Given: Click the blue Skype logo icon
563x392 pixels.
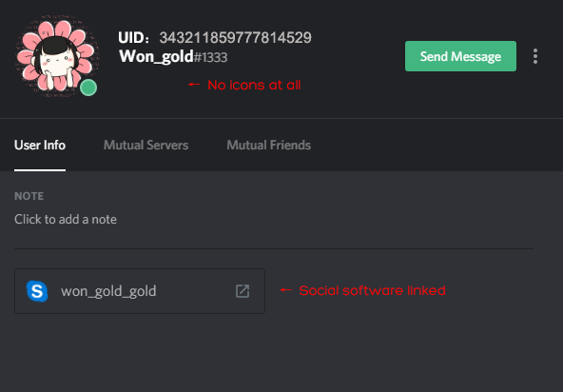Looking at the screenshot, I should [37, 291].
